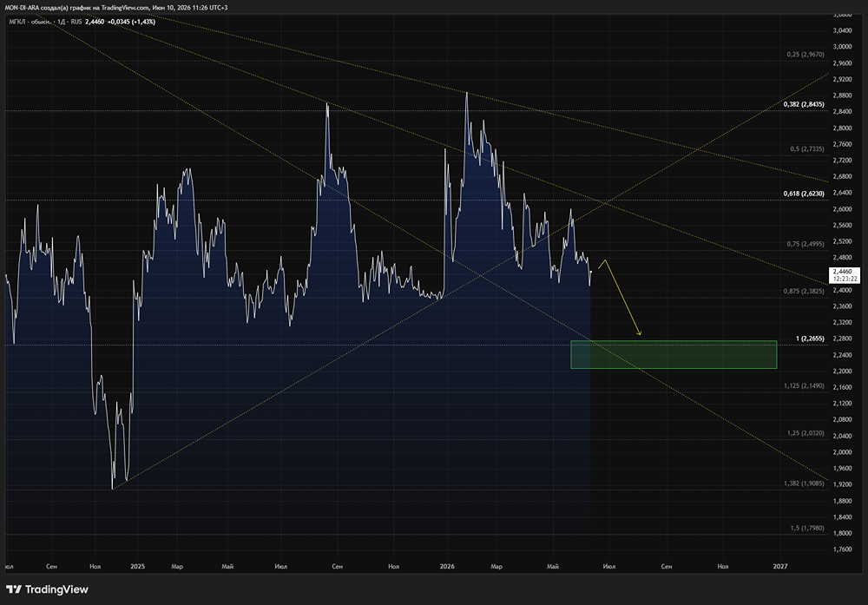The image size is (868, 605).
Task: Click the 3,0000 price axis label
Action: 842,47
